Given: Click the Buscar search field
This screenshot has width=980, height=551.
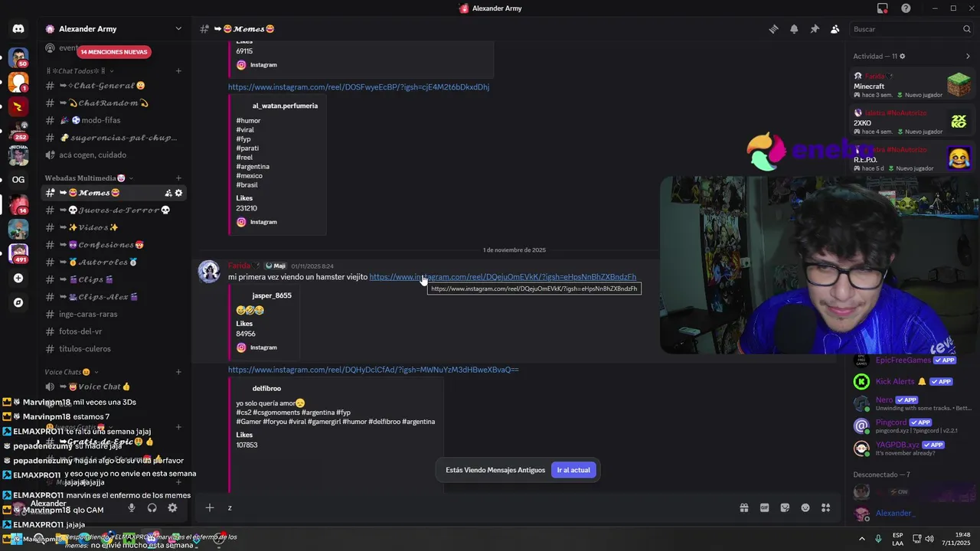Looking at the screenshot, I should pyautogui.click(x=911, y=29).
